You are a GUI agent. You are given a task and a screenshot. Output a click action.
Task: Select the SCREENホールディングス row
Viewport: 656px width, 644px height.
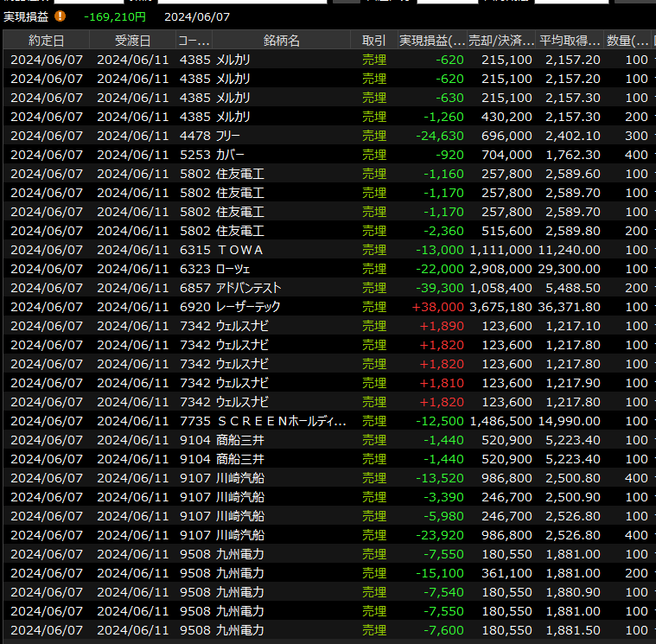(281, 421)
